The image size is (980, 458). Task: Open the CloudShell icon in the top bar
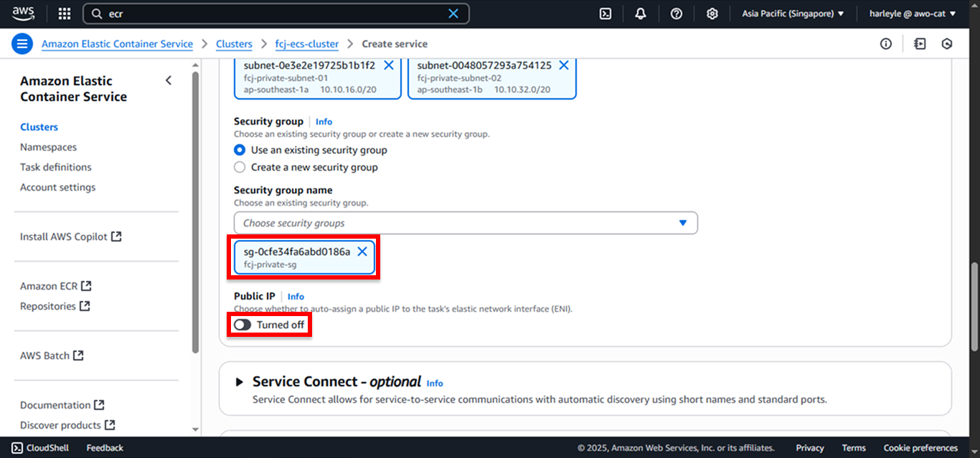(x=606, y=14)
